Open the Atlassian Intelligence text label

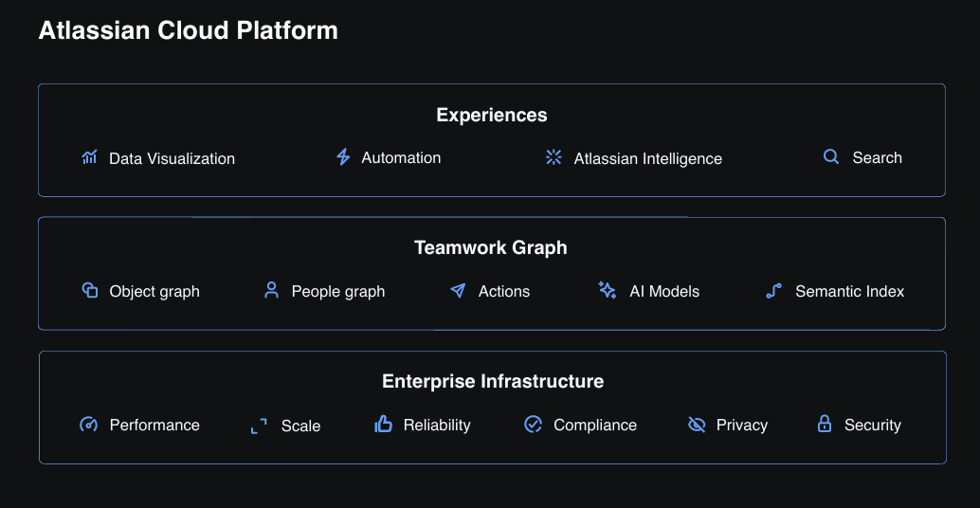tap(647, 159)
